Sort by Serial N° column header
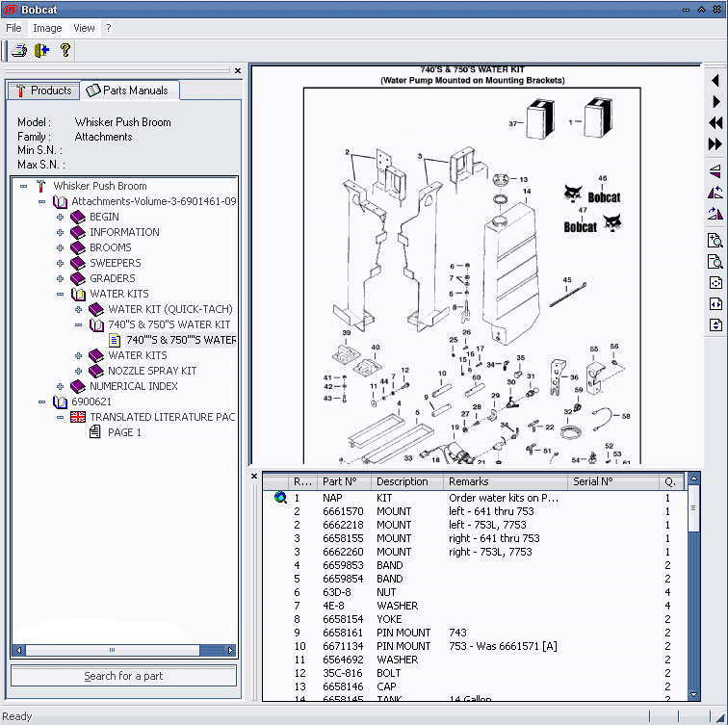Viewport: 728px width, 725px height. point(612,481)
